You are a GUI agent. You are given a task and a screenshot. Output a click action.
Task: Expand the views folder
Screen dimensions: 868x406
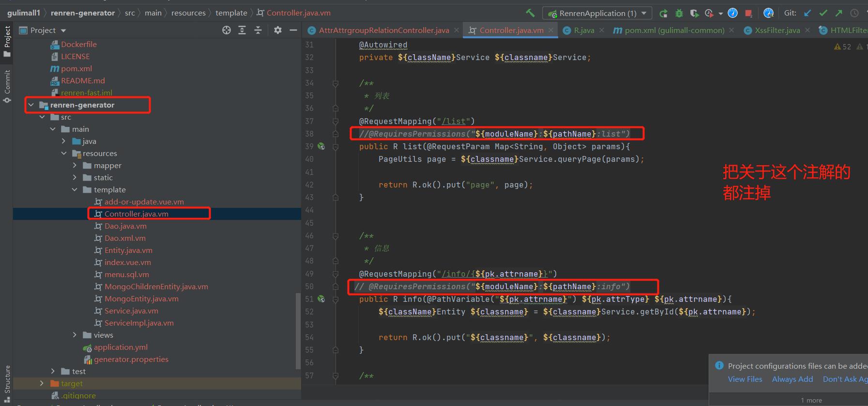(x=75, y=335)
